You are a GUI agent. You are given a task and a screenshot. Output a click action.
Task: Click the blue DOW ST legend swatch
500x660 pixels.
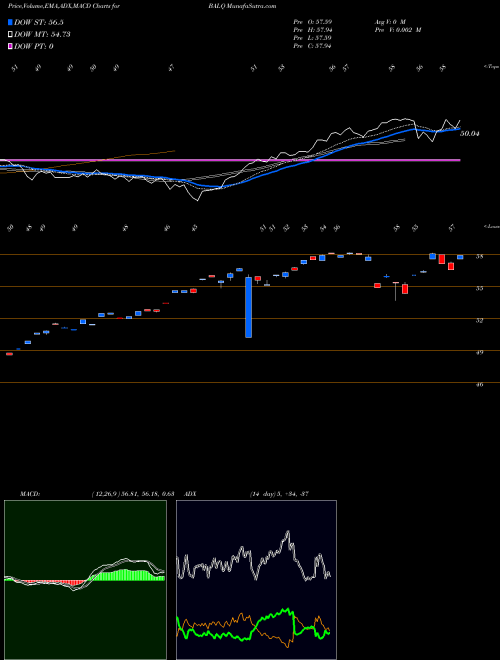[10, 23]
